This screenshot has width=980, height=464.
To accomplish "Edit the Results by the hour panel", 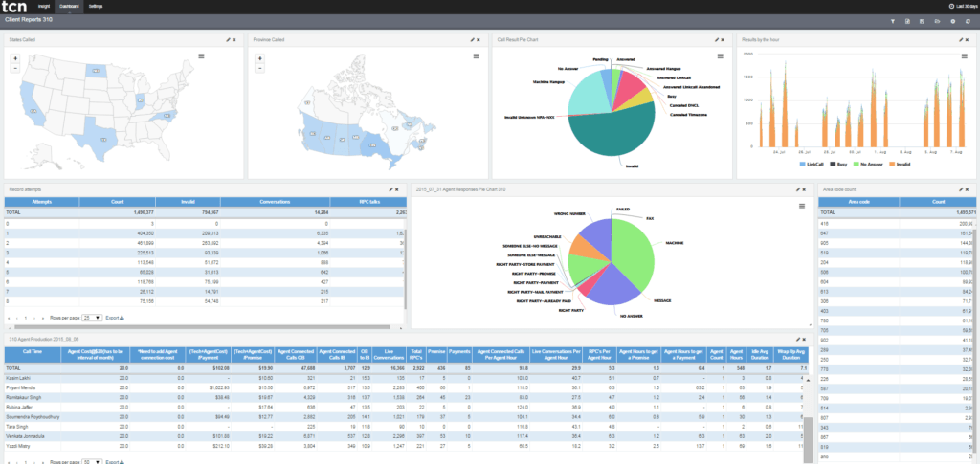I will coord(961,39).
